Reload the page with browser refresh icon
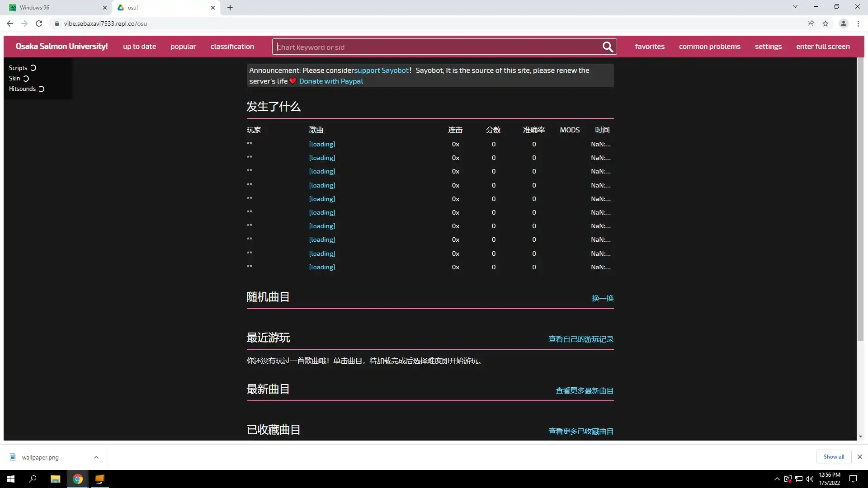 39,23
